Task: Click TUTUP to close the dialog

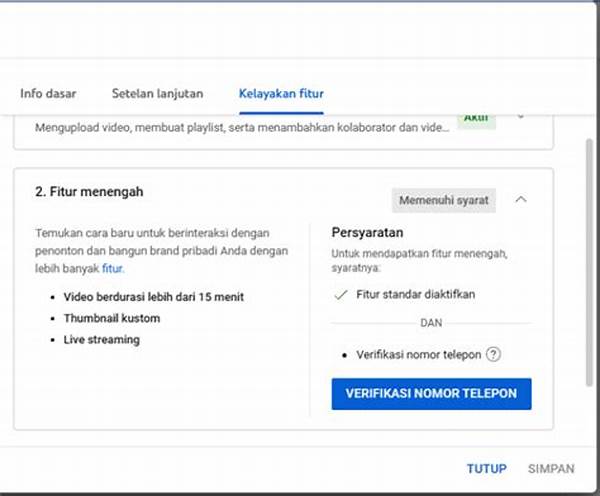Action: [x=486, y=468]
